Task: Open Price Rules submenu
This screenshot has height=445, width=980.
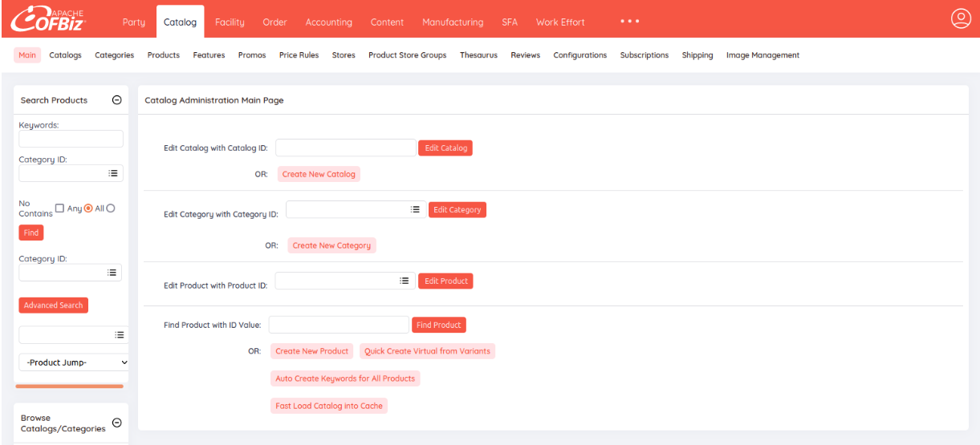Action: click(x=299, y=55)
